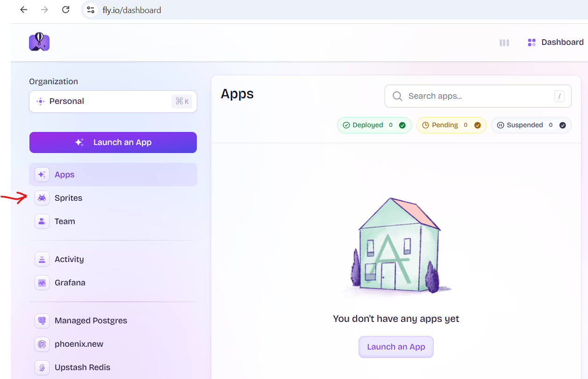
Task: Open the Personal organization selector
Action: point(113,102)
